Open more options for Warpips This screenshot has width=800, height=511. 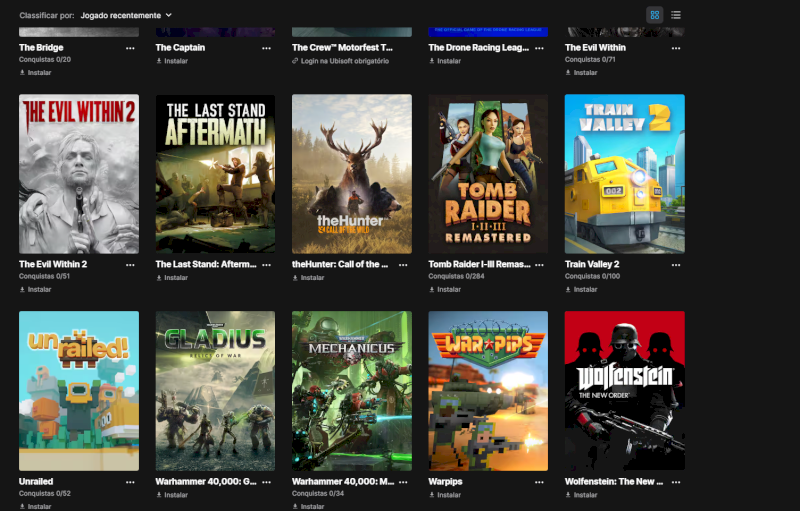(x=539, y=482)
